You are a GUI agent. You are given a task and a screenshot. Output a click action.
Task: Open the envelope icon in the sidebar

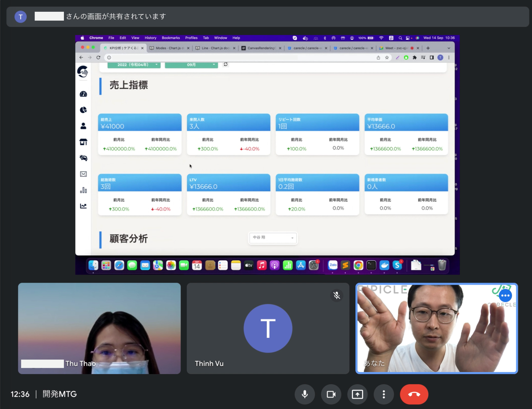(83, 174)
